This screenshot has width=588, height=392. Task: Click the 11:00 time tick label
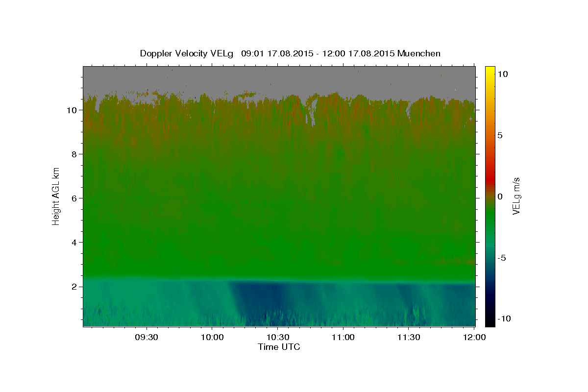pos(343,337)
